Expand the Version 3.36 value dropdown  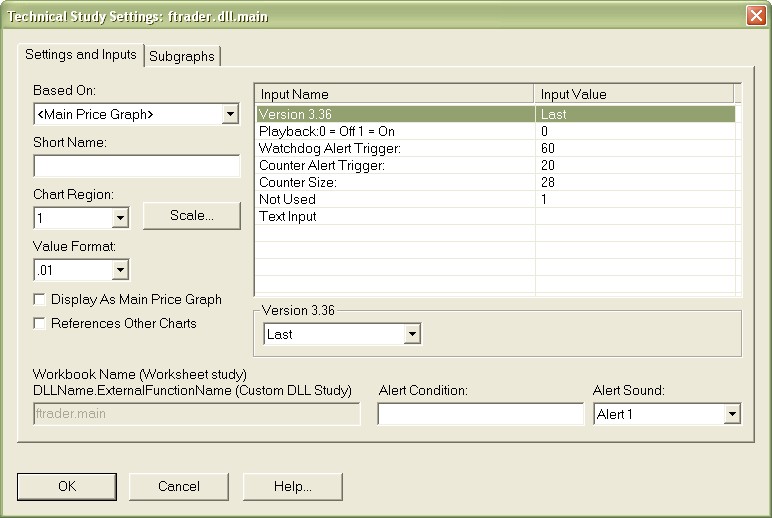[x=411, y=334]
